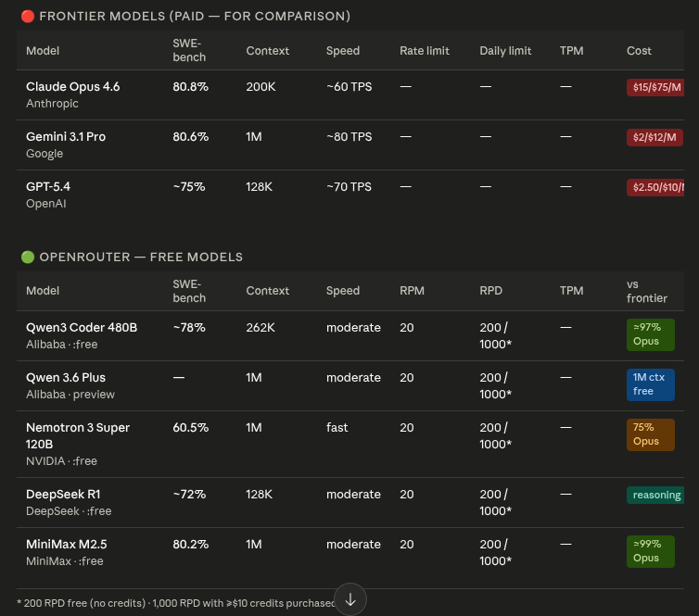Click the ~75% SWE-bench score
This screenshot has width=699, height=616.
[x=189, y=186]
